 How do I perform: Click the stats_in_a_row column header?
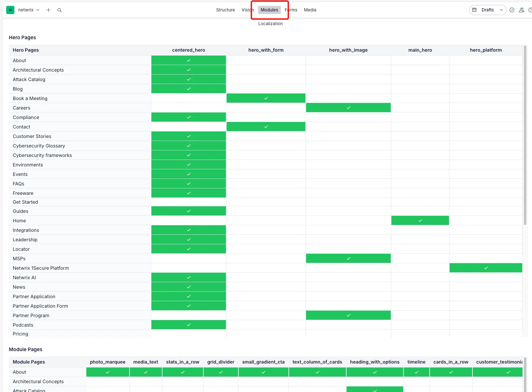point(182,362)
